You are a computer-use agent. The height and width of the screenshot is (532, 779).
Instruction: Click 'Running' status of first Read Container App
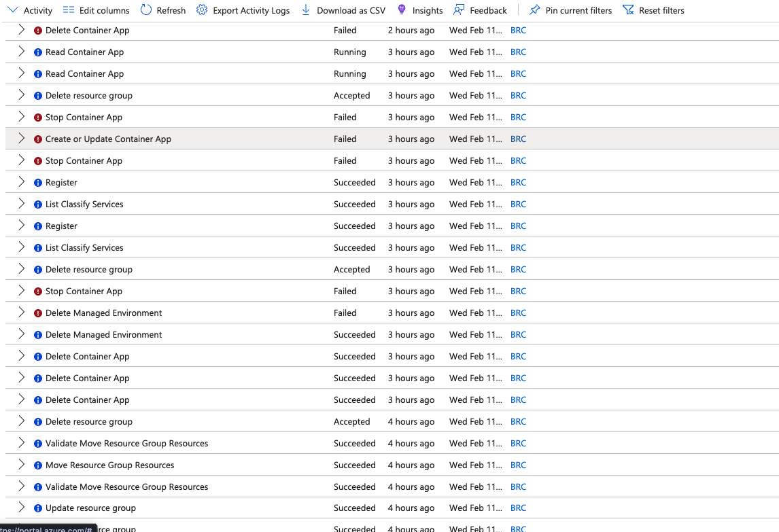[350, 52]
